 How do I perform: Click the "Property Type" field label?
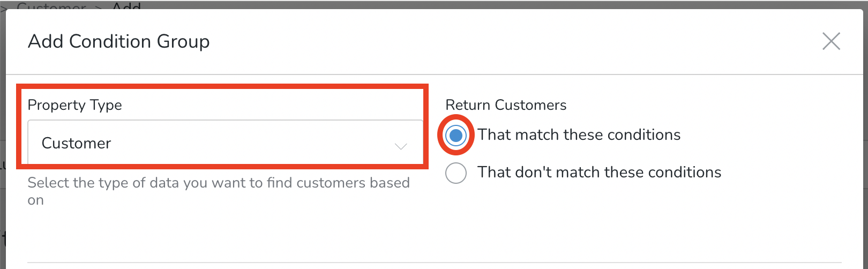tap(74, 105)
